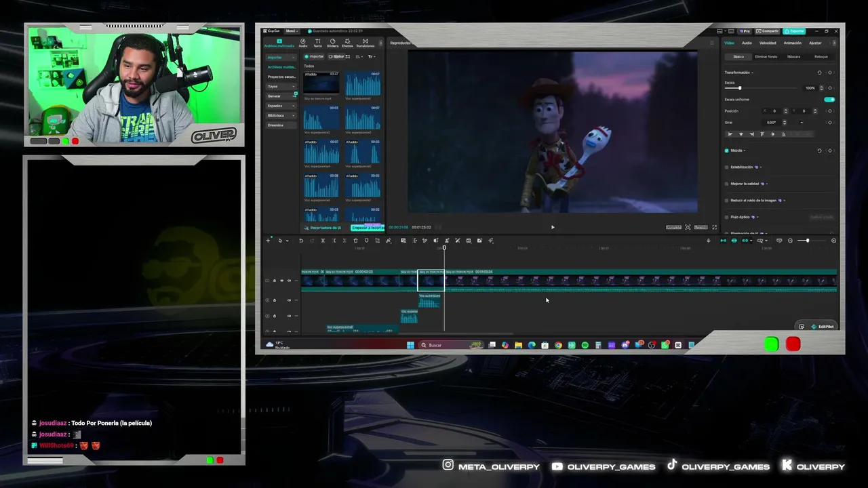Image resolution: width=868 pixels, height=488 pixels.
Task: Enable the Estabilización checkbox
Action: coord(727,167)
